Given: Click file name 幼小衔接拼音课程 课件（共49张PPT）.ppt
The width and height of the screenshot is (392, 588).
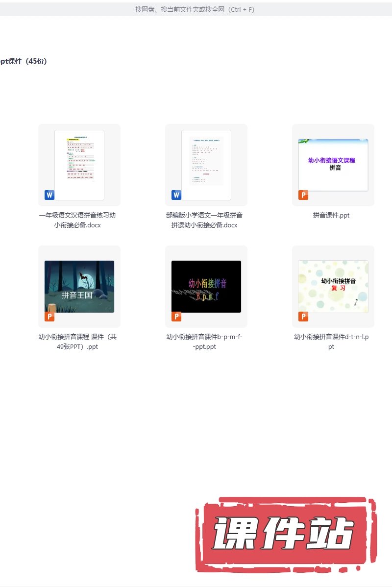Looking at the screenshot, I should tap(77, 342).
